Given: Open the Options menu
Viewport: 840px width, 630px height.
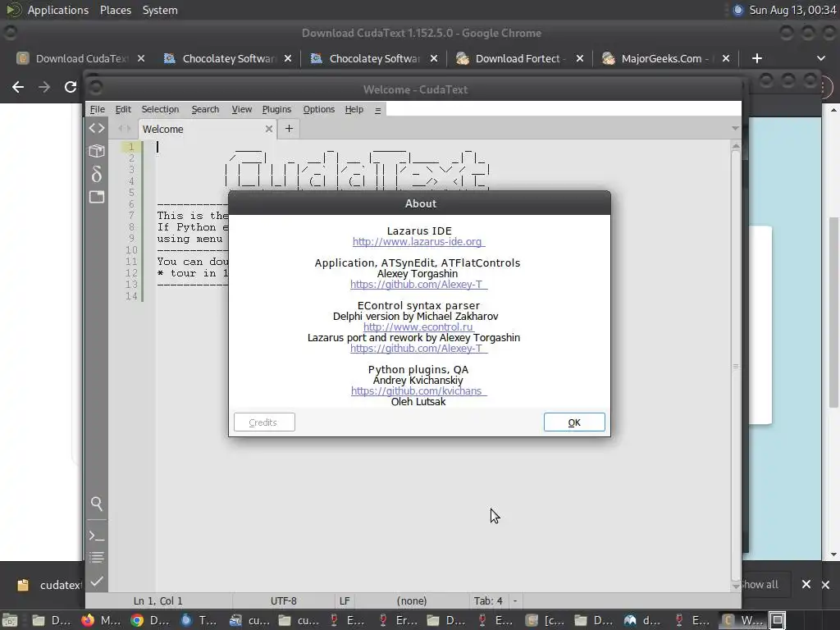Looking at the screenshot, I should coord(319,109).
